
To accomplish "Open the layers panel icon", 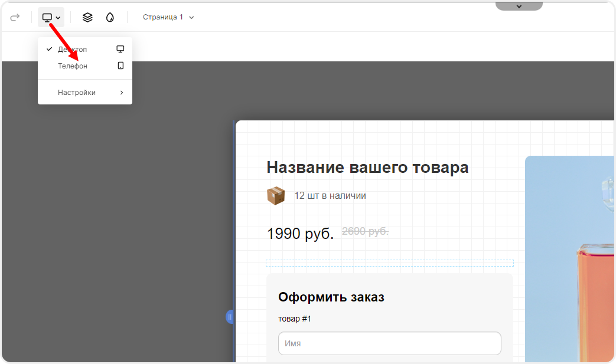I will (87, 17).
